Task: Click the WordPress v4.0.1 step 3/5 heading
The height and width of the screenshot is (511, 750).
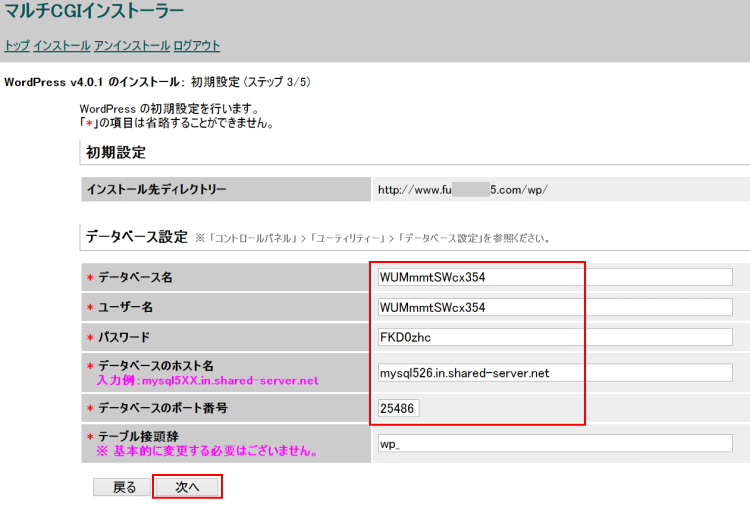Action: pos(157,82)
